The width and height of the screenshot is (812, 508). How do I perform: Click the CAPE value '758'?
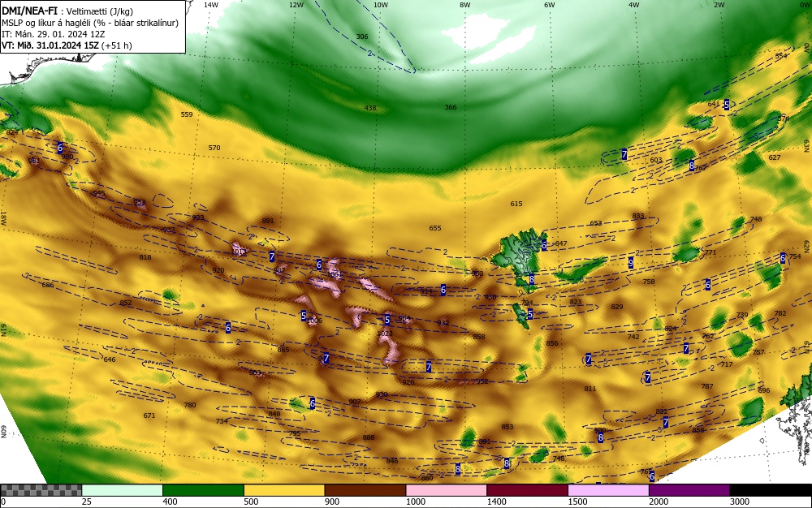pos(648,282)
